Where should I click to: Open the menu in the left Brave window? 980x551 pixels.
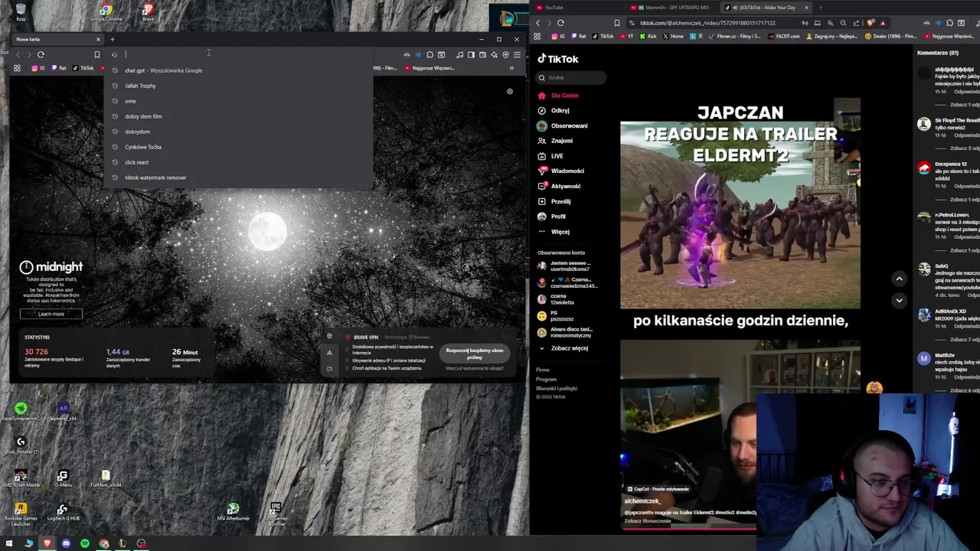coord(517,54)
